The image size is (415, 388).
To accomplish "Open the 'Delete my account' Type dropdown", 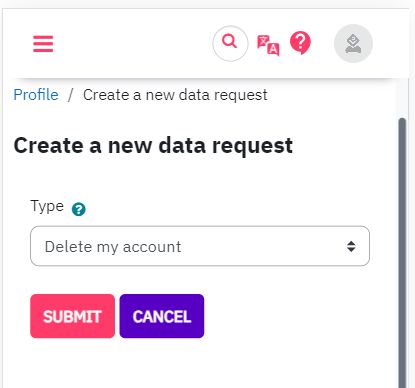I will pos(200,246).
